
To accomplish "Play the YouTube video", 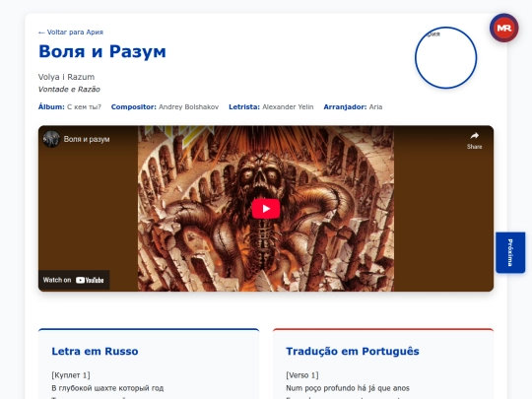I will pyautogui.click(x=266, y=209).
